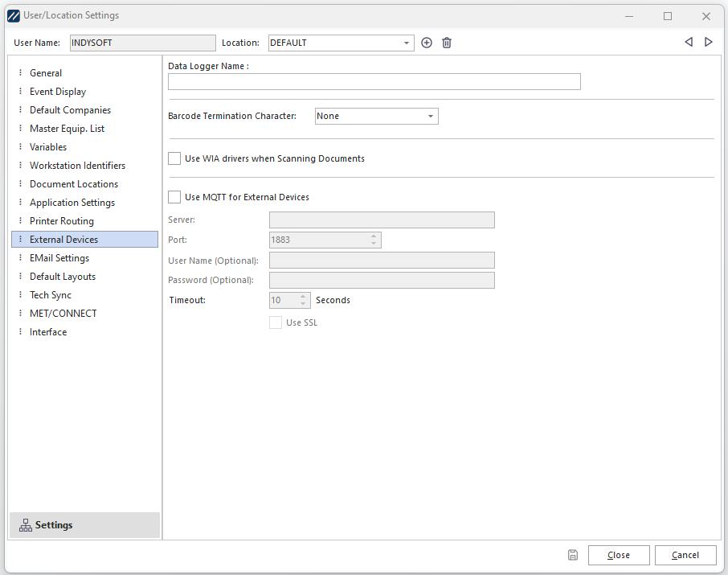The width and height of the screenshot is (728, 575).
Task: Click the Close button
Action: pos(619,555)
